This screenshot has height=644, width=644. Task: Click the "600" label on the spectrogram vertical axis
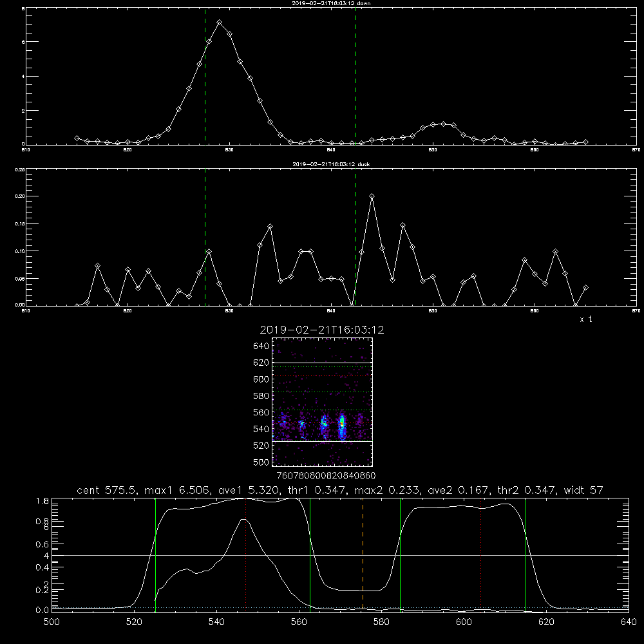point(261,379)
